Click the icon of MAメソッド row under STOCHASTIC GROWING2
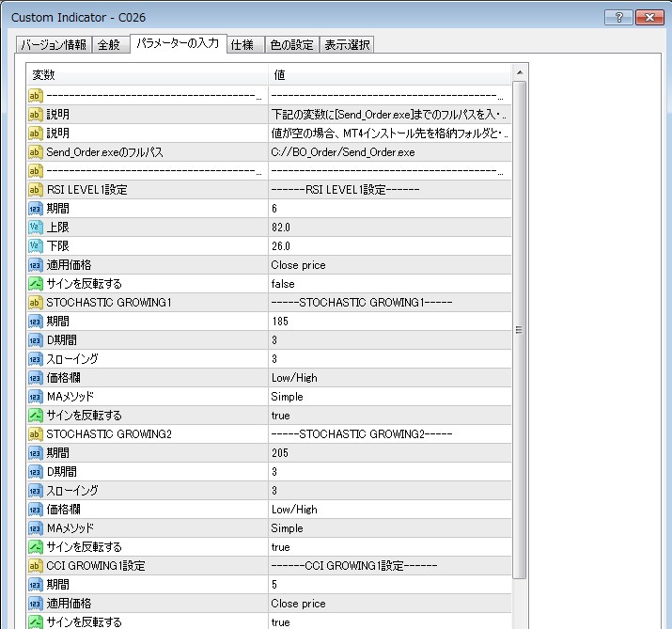 pos(36,528)
